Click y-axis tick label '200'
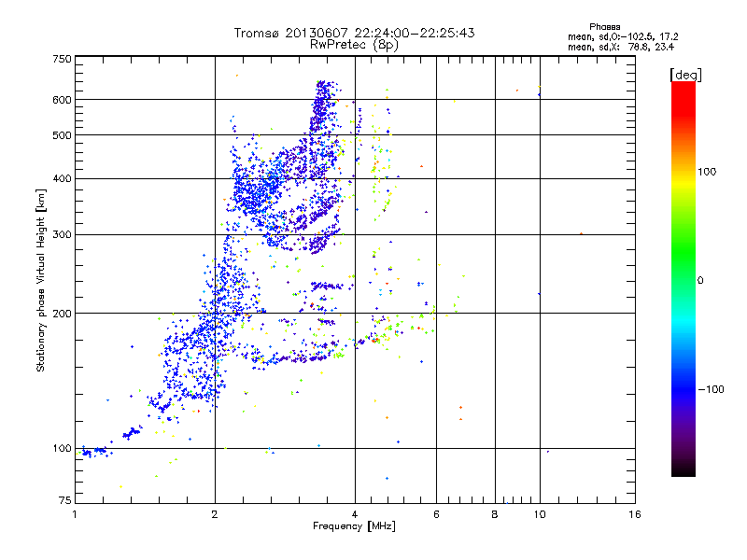The image size is (747, 560). (x=62, y=314)
